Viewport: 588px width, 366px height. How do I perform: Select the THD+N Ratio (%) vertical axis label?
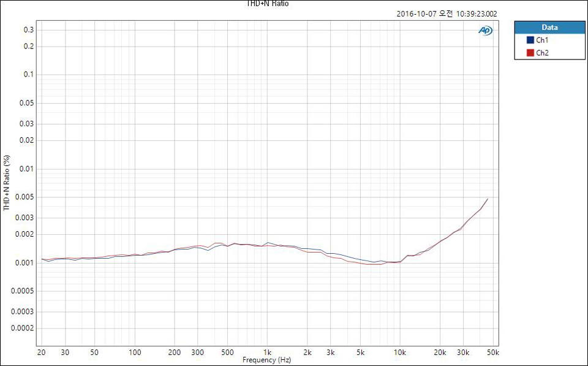coord(7,183)
